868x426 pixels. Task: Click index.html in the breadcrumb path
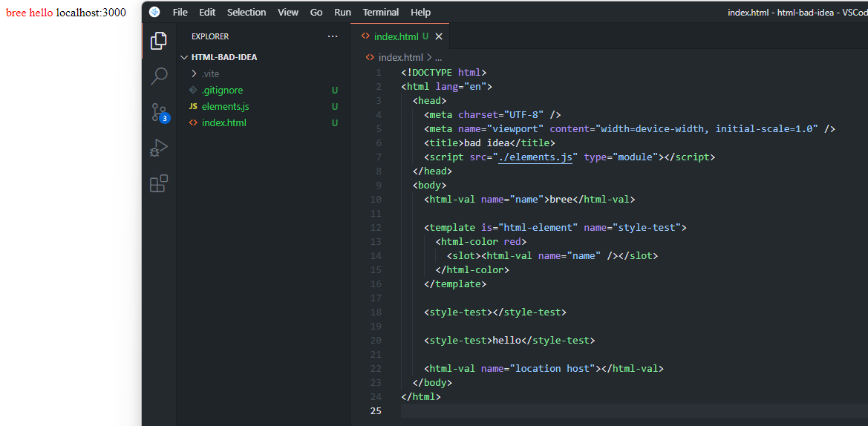coord(401,58)
